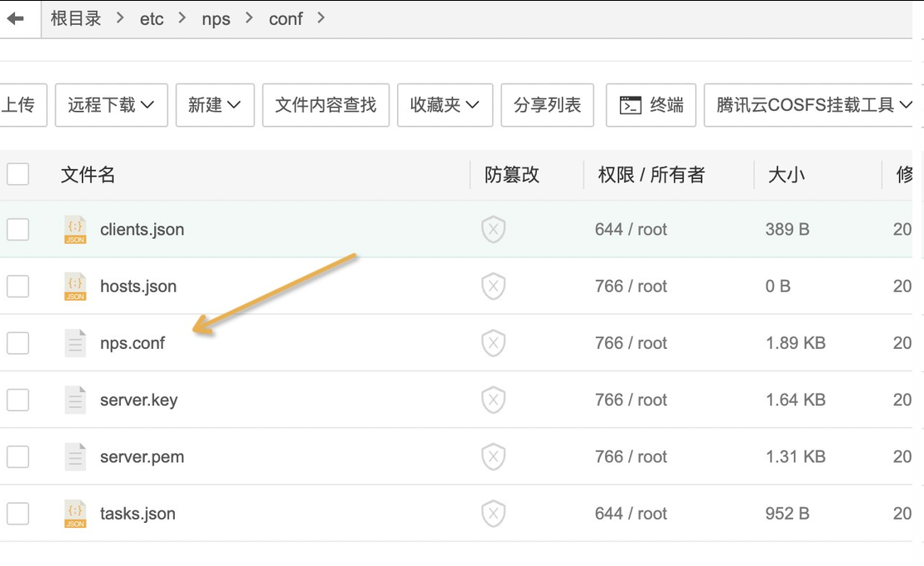Check the box for hosts.json
This screenshot has width=924, height=566.
(x=17, y=286)
